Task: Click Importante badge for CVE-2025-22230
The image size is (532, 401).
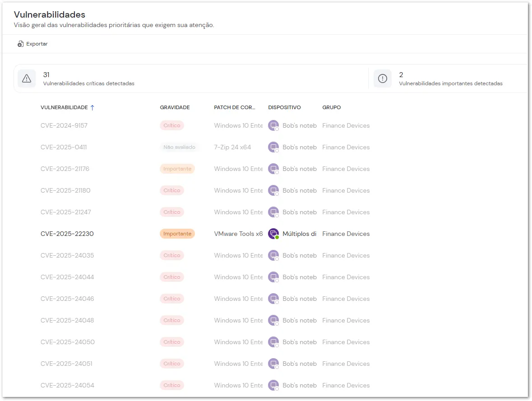Action: (177, 234)
